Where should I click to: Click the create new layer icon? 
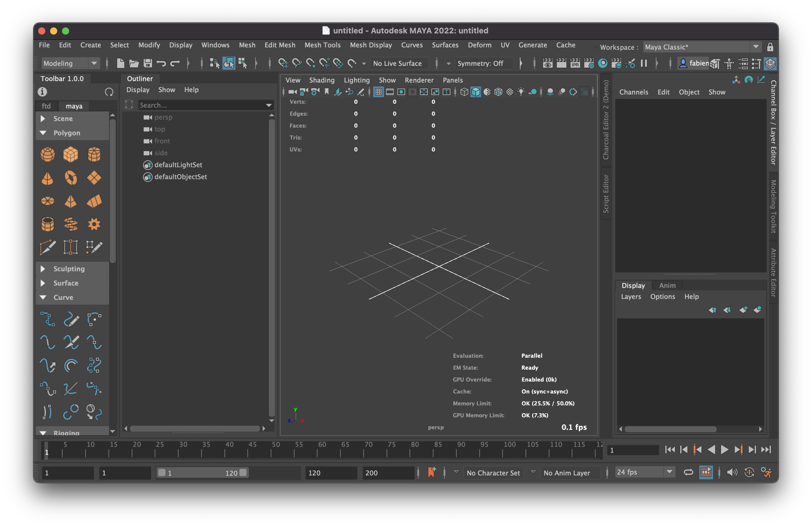pos(743,310)
